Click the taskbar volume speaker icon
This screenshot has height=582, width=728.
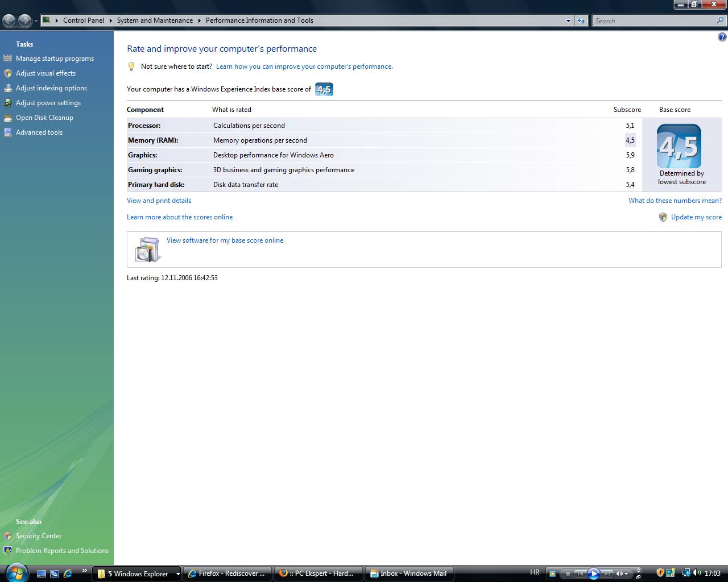(x=697, y=573)
